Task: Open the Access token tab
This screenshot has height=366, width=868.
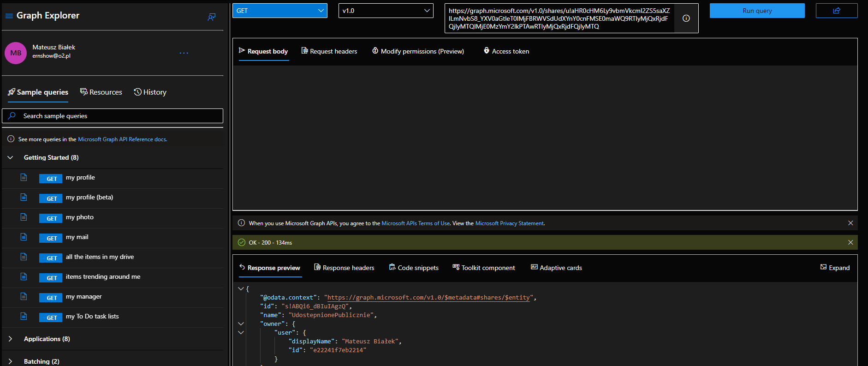Action: click(x=506, y=51)
